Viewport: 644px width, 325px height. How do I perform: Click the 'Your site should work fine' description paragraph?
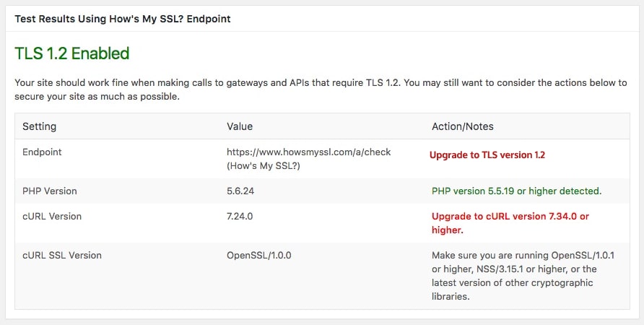(x=321, y=90)
